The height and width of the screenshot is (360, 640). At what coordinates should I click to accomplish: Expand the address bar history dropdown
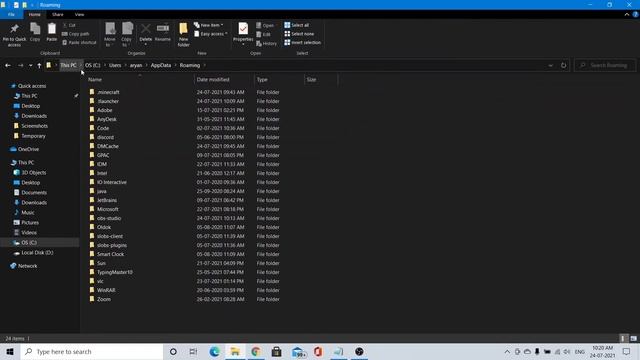pos(550,65)
